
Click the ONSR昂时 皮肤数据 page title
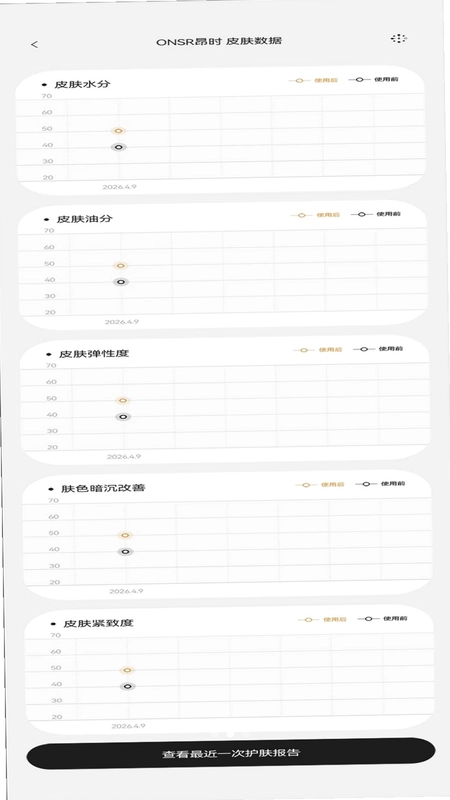219,41
